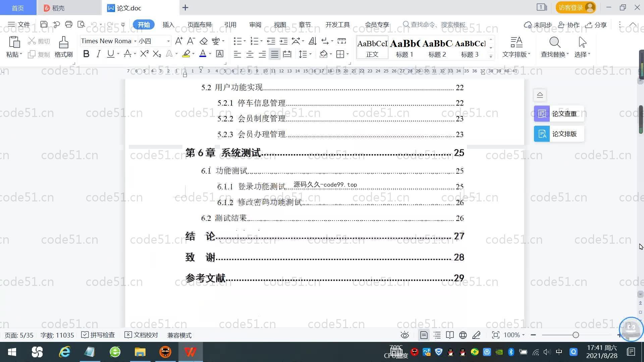Apply italic formatting
The width and height of the screenshot is (644, 362).
[x=98, y=54]
